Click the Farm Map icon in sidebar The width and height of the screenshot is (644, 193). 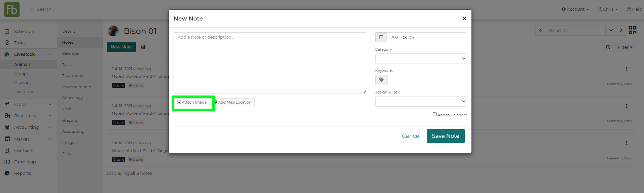tap(7, 162)
